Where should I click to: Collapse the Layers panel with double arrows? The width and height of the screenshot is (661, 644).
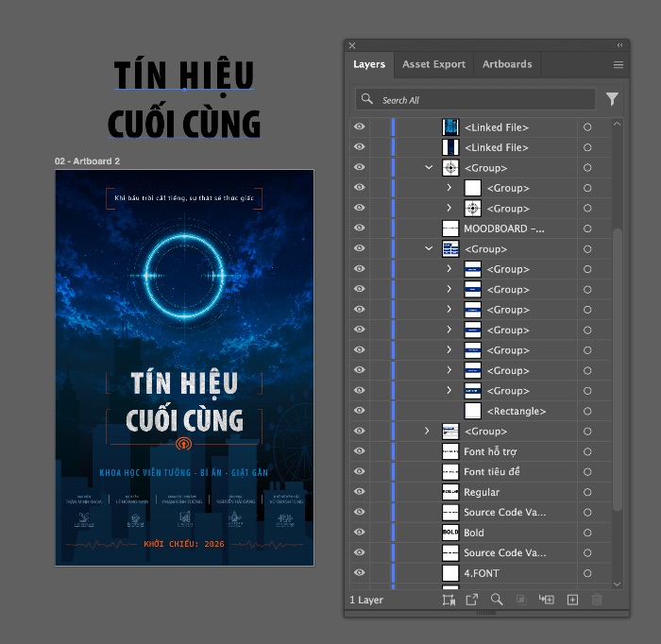tap(619, 45)
